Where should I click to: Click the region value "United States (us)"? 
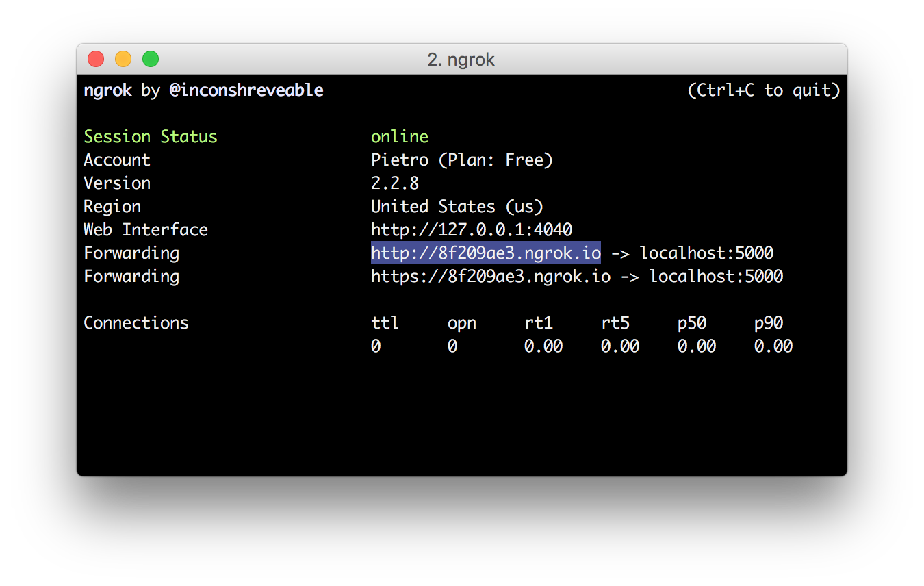click(x=457, y=207)
